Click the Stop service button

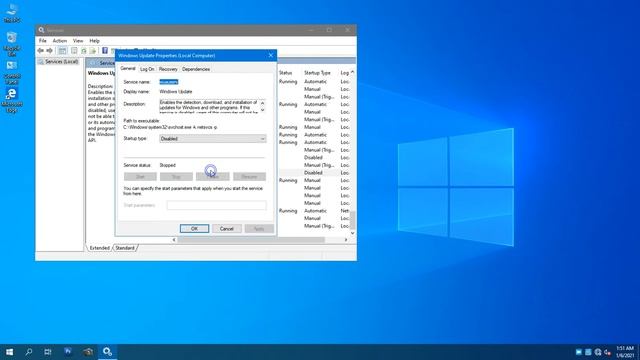click(x=176, y=177)
